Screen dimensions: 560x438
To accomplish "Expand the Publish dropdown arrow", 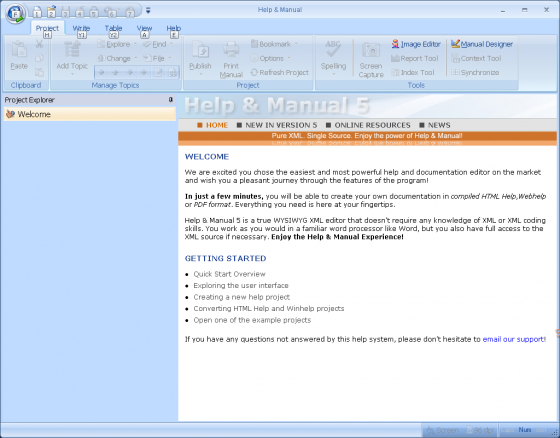I will [x=200, y=74].
